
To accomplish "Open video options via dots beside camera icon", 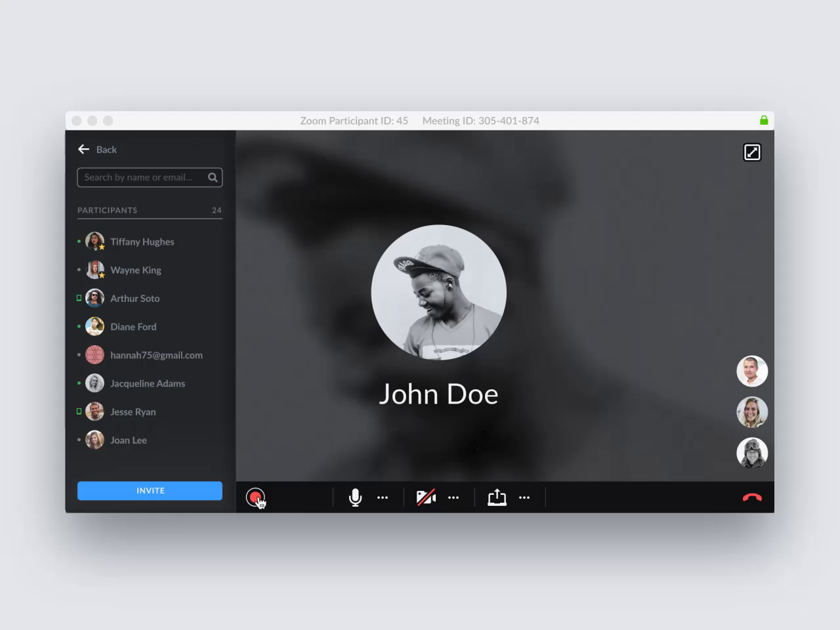I will click(x=453, y=497).
